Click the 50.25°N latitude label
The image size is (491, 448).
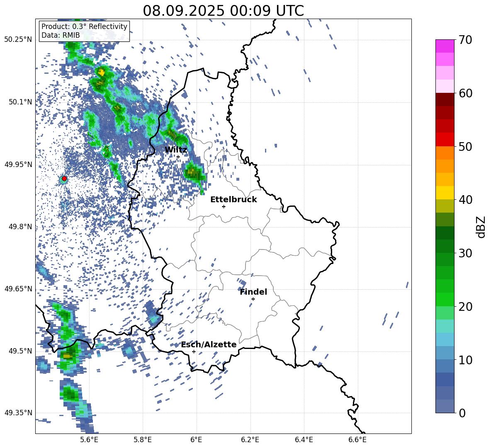click(x=18, y=40)
